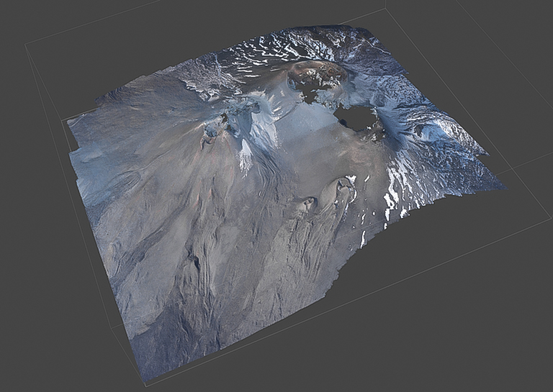The image size is (553, 392).
Task: Pick the left small twin cone
Action: click(x=307, y=205)
